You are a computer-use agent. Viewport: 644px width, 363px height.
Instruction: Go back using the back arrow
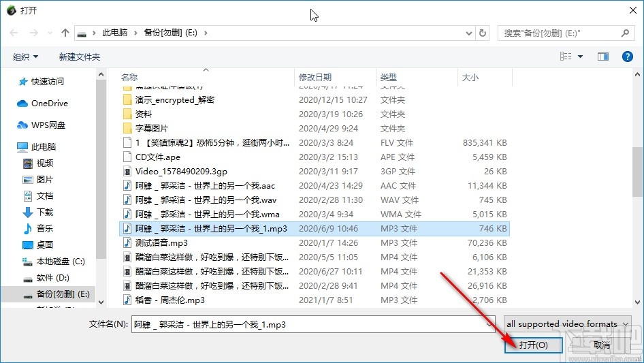click(x=14, y=33)
